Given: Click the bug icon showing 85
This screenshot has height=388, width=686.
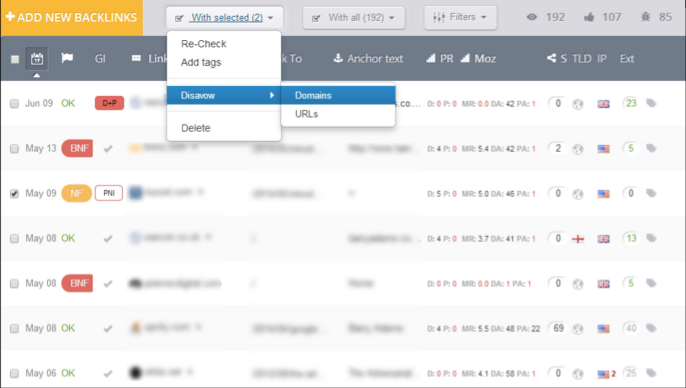Looking at the screenshot, I should coord(645,17).
